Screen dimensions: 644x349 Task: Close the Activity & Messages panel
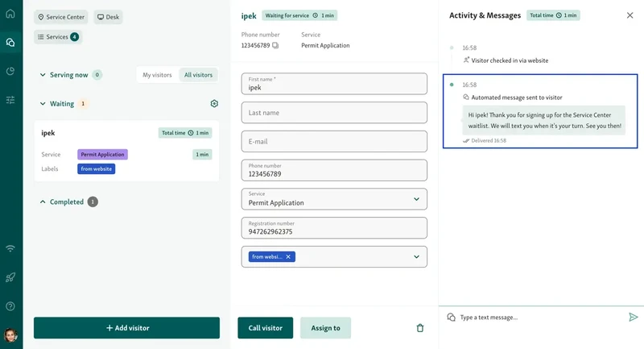tap(630, 15)
